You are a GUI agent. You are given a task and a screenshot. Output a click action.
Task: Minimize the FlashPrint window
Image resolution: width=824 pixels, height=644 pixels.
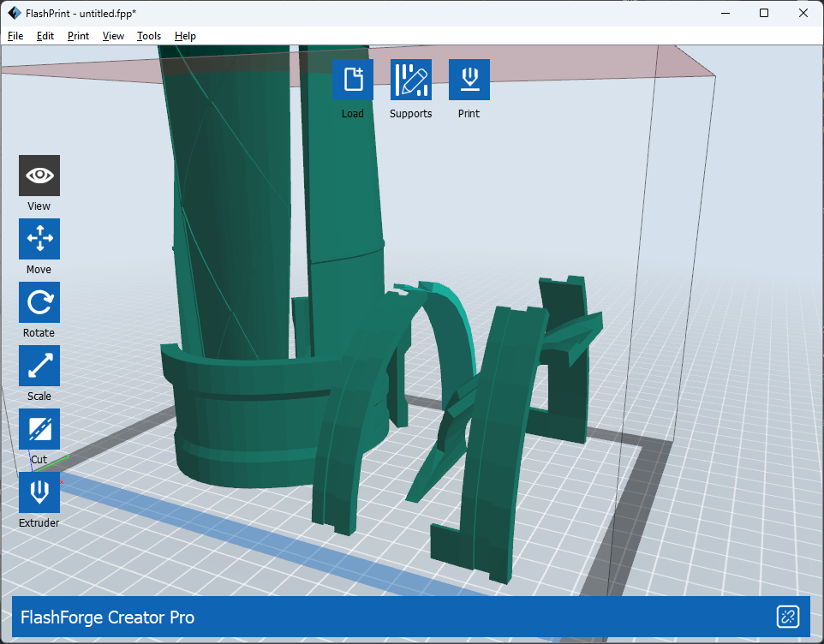tap(725, 13)
